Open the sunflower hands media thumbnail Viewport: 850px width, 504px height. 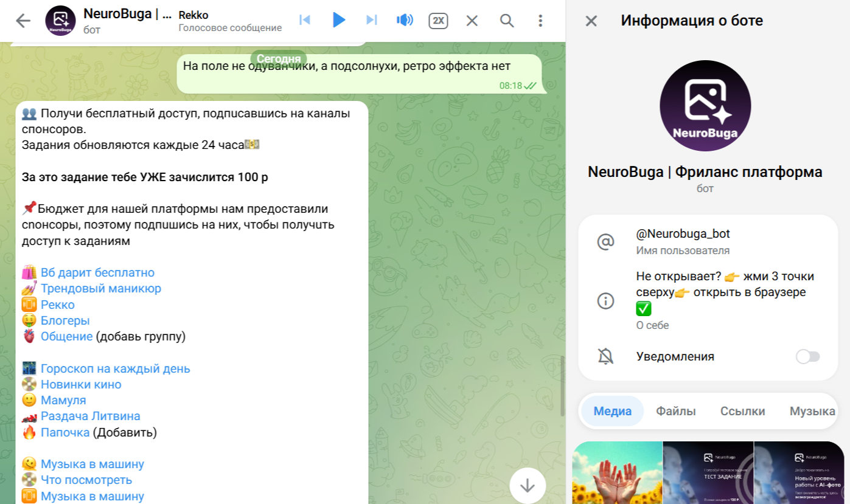(x=617, y=472)
